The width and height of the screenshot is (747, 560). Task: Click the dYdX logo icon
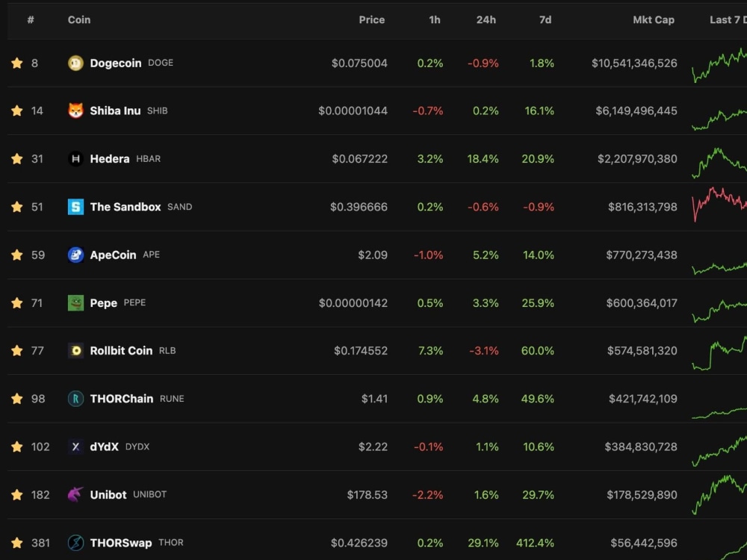coord(75,447)
